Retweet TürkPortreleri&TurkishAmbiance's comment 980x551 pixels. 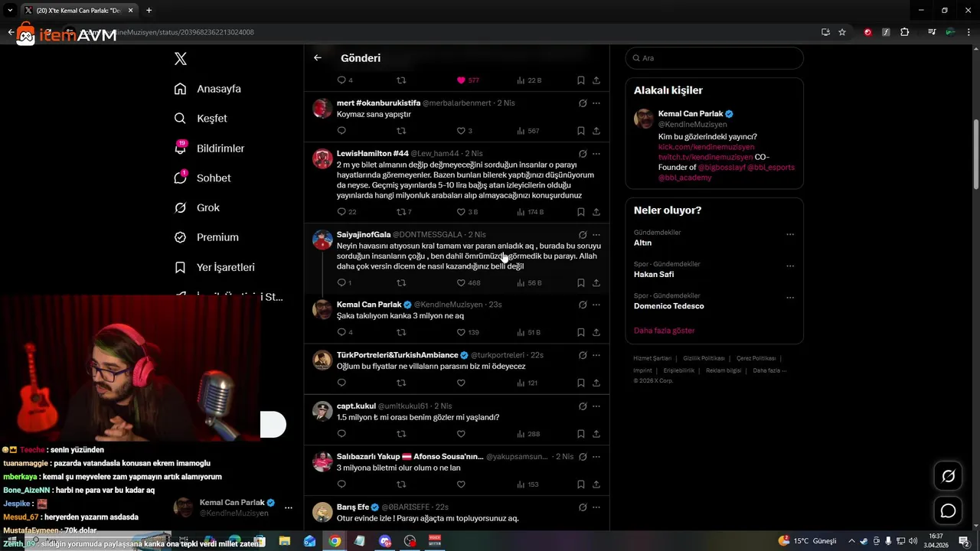pyautogui.click(x=401, y=383)
